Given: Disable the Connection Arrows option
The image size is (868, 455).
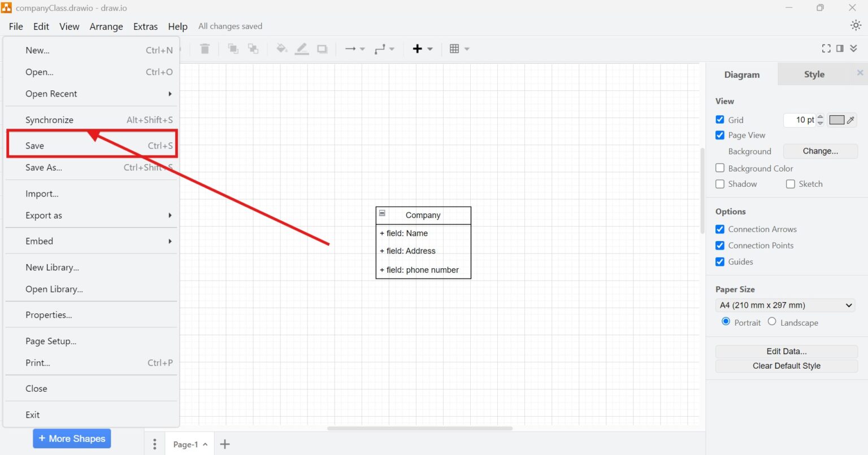Looking at the screenshot, I should (720, 229).
